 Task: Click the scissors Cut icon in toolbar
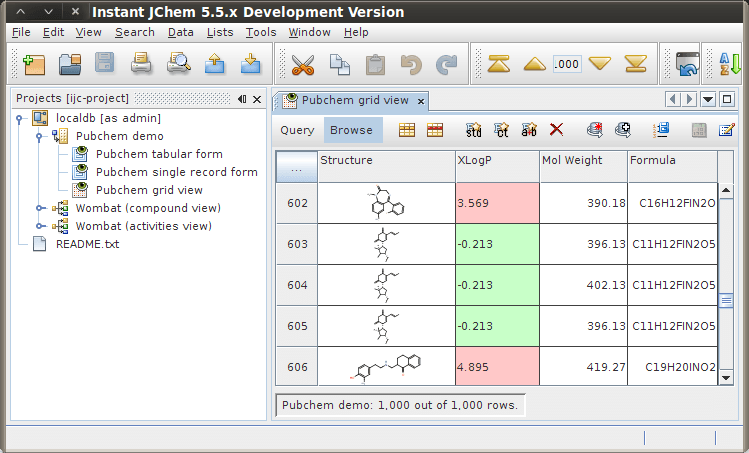coord(302,65)
